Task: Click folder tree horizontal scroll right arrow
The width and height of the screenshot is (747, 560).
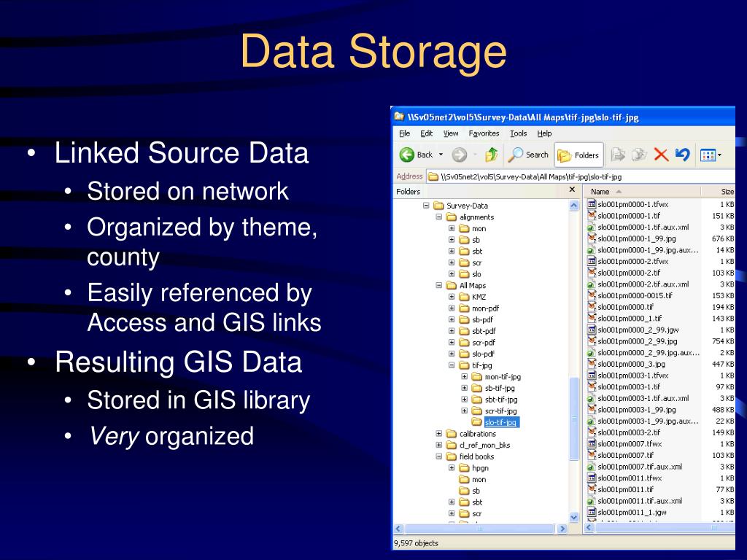Action: 562,529
